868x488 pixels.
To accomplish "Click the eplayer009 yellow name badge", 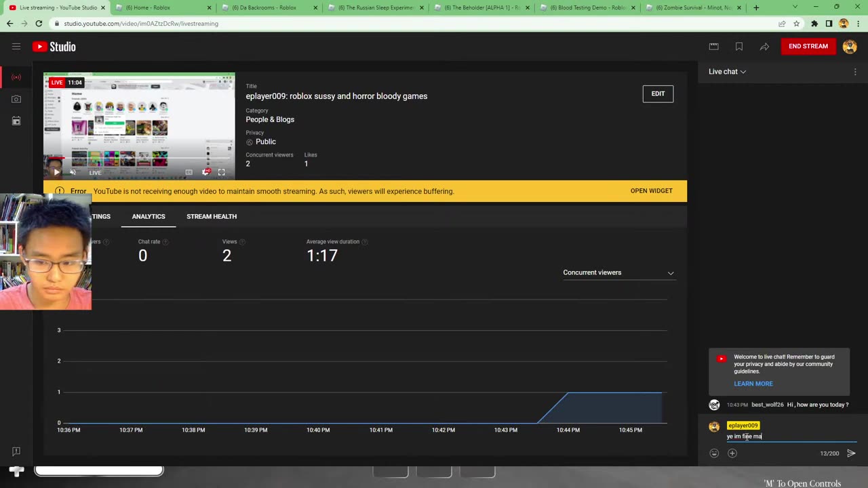I will 743,426.
